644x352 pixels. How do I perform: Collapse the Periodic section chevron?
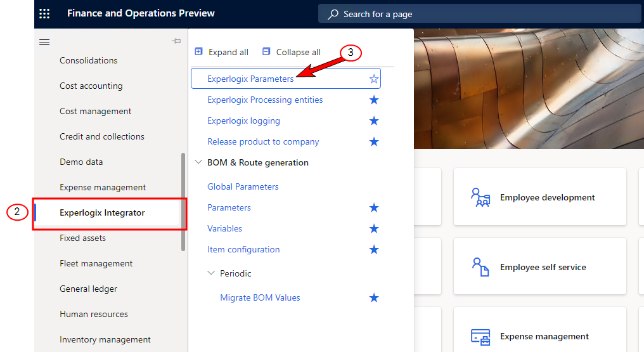pos(211,273)
